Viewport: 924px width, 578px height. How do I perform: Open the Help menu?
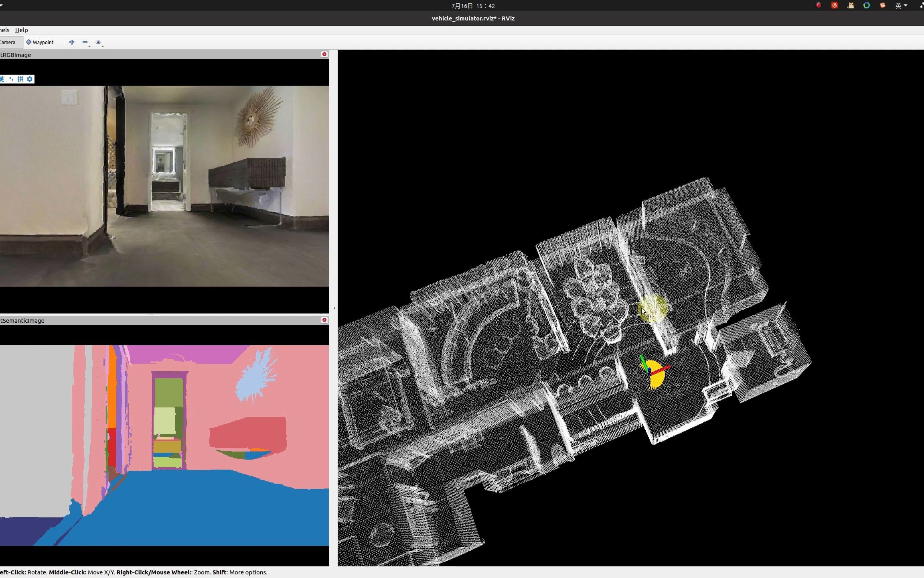pyautogui.click(x=21, y=30)
